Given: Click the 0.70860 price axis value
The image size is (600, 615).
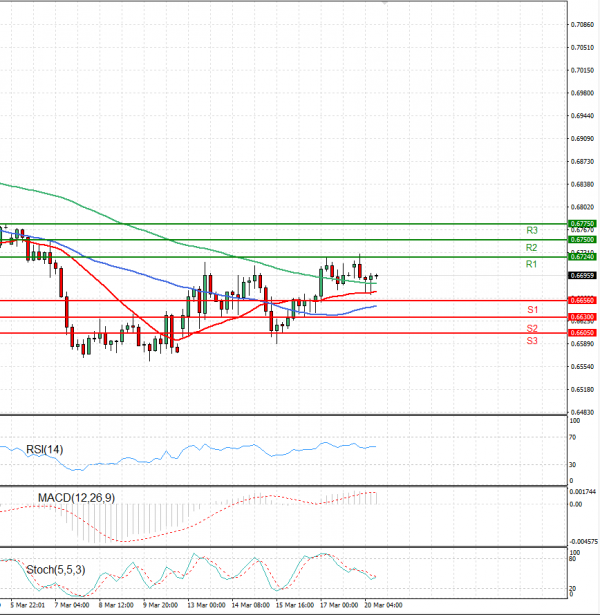Looking at the screenshot, I should click(582, 24).
